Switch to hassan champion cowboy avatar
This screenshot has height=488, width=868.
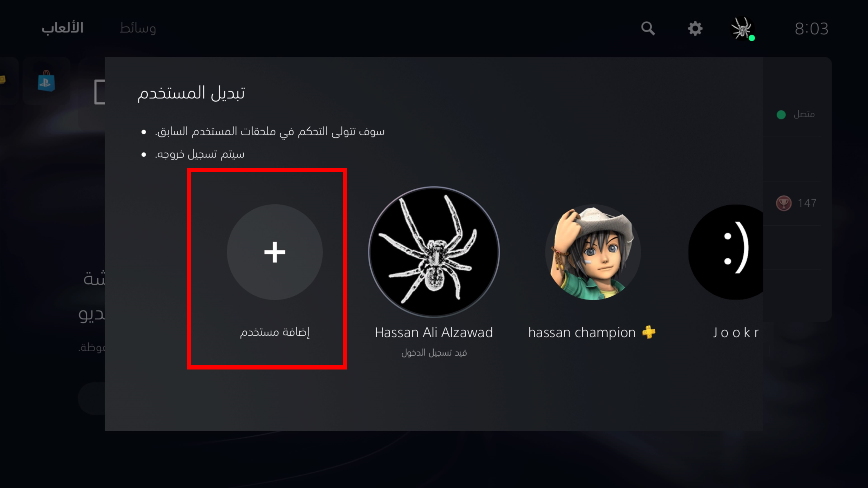tap(593, 252)
